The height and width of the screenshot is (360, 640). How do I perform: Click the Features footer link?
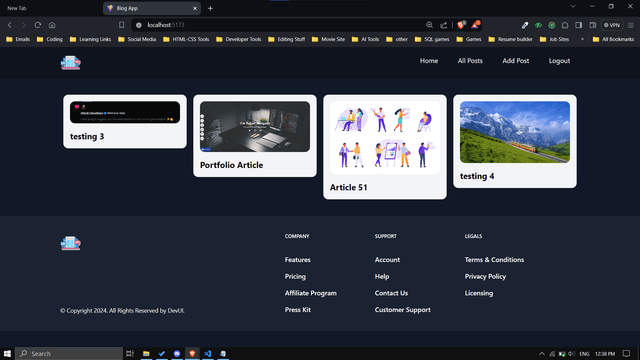298,260
